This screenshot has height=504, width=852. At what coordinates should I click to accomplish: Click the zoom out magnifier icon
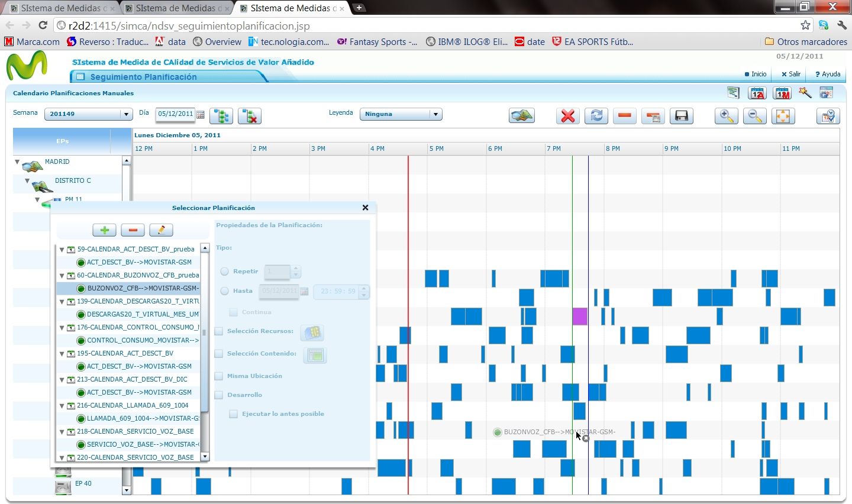click(754, 116)
